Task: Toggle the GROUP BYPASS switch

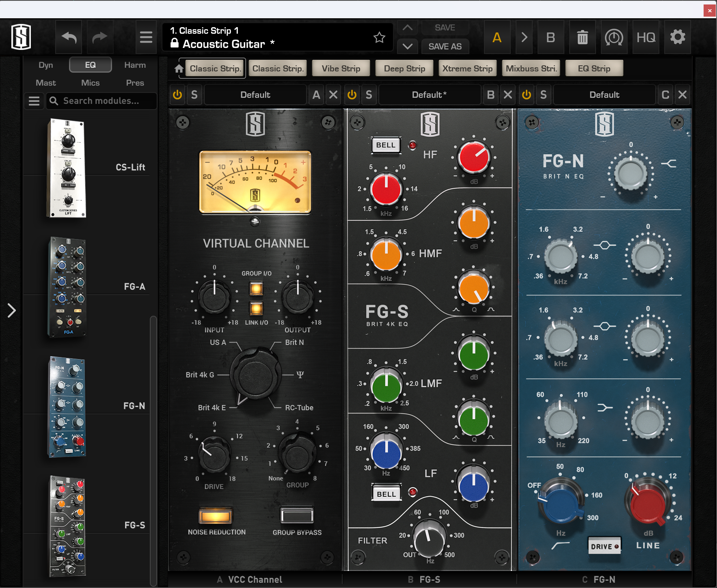Action: click(297, 516)
